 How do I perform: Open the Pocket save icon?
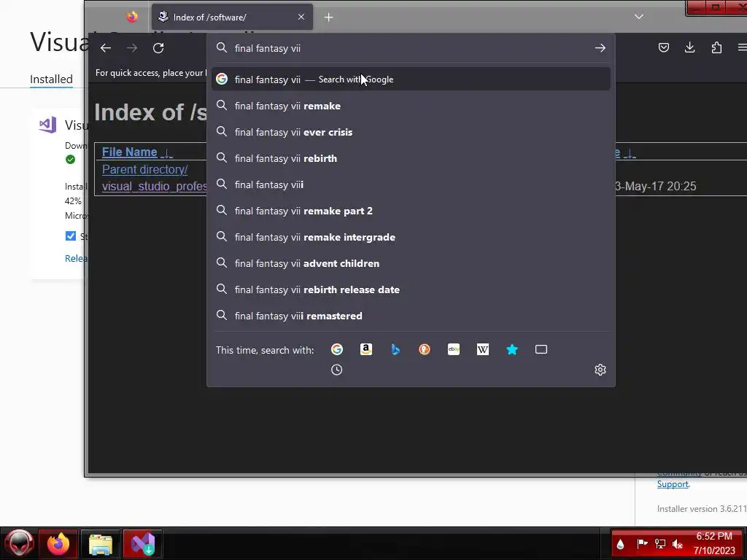(664, 47)
